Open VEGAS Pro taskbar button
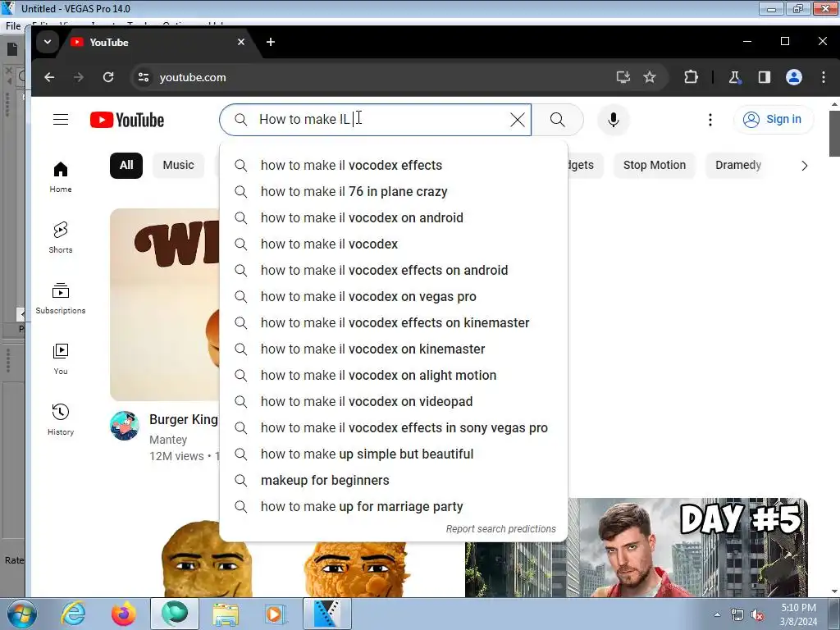The height and width of the screenshot is (630, 840). 326,614
